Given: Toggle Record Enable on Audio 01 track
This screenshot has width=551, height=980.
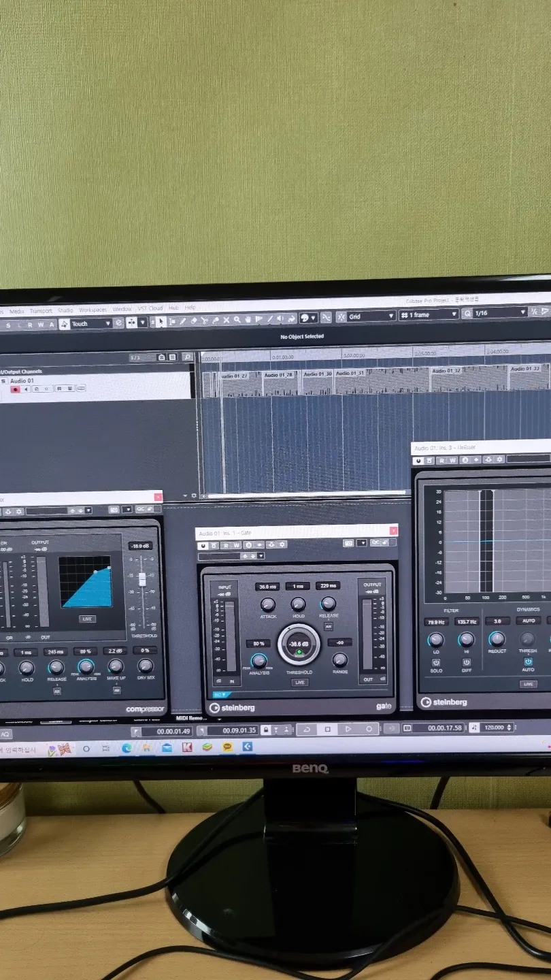Looking at the screenshot, I should (x=15, y=389).
